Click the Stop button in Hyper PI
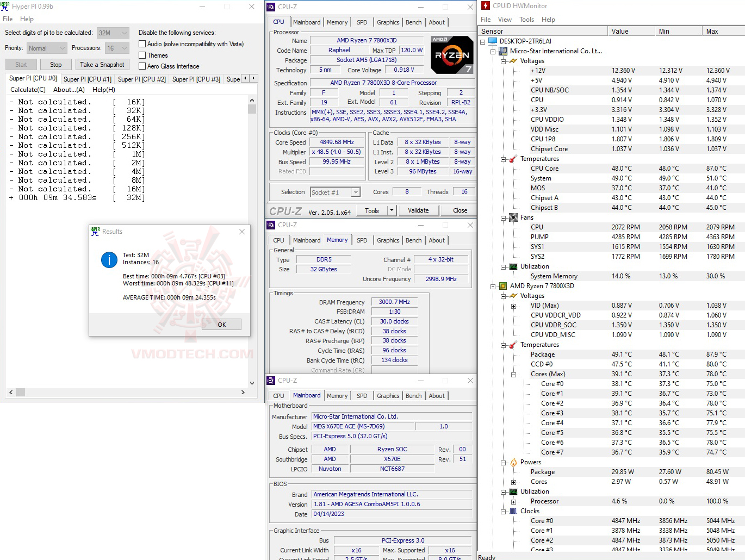The width and height of the screenshot is (745, 560). (56, 65)
